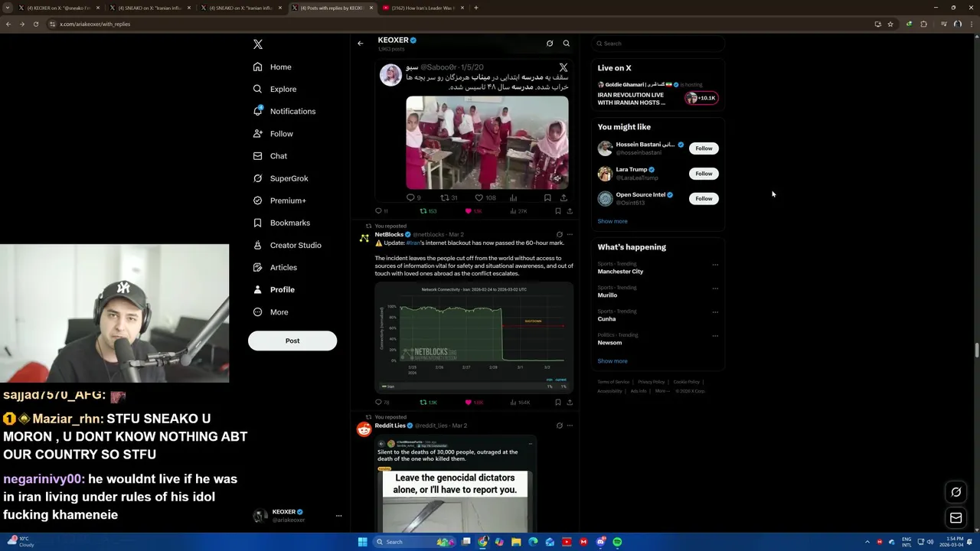Go to Home in sidebar

pos(273,67)
